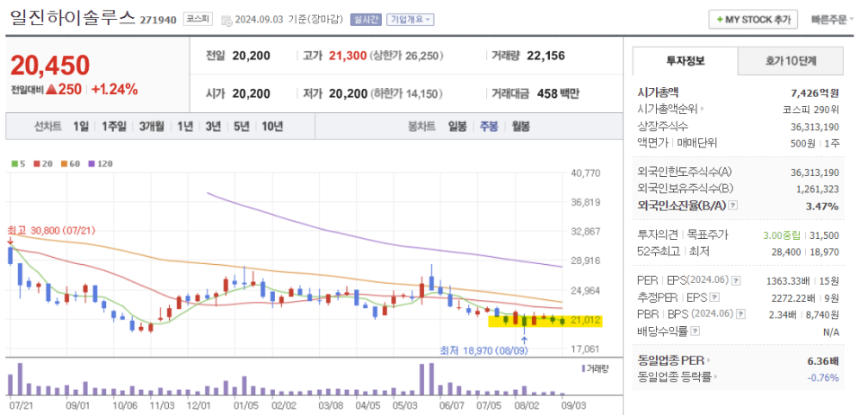Screen dimensions: 868x415
Task: Show the 월봉 monthly candle chart
Action: (x=520, y=126)
